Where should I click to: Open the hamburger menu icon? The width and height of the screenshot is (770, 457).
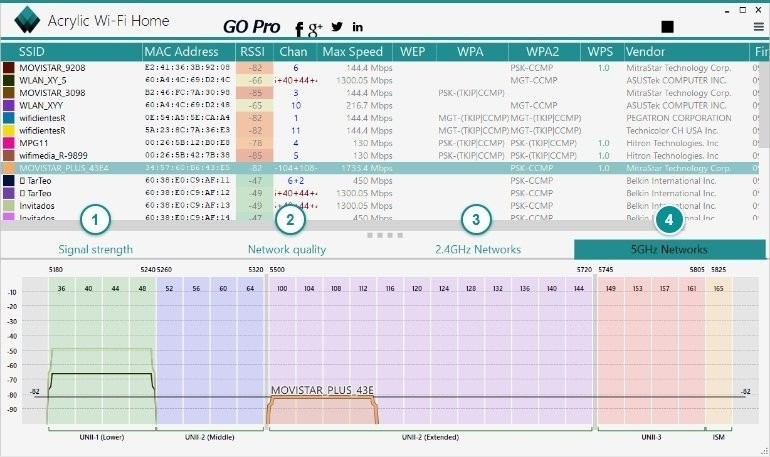click(x=759, y=27)
